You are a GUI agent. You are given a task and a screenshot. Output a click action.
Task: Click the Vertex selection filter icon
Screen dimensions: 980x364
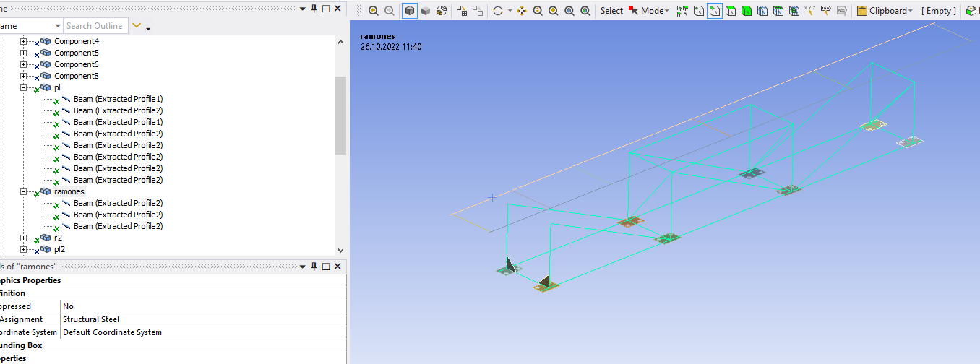click(699, 11)
